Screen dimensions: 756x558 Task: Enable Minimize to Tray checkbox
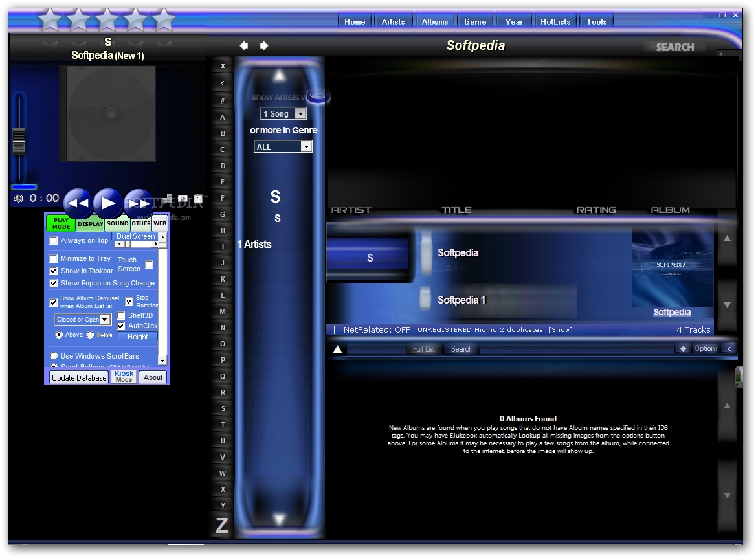tap(54, 259)
